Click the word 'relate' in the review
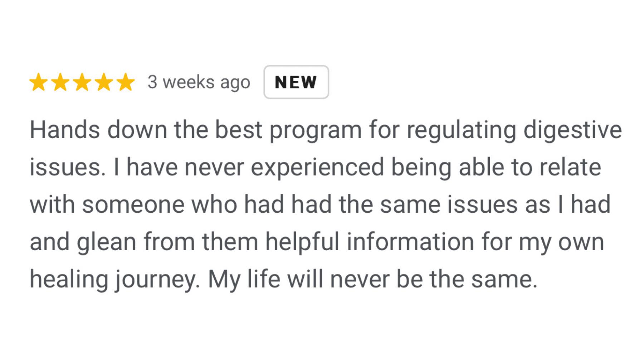Image resolution: width=644 pixels, height=358 pixels. (570, 167)
